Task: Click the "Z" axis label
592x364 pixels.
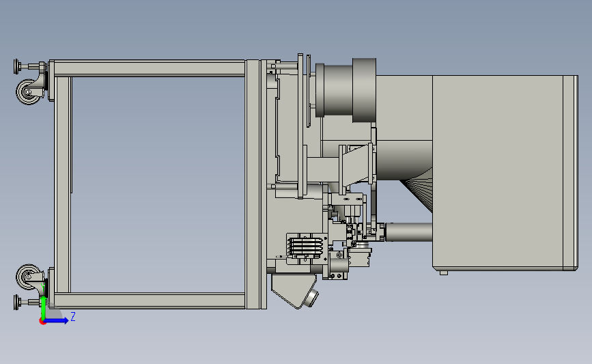Action: coord(73,316)
